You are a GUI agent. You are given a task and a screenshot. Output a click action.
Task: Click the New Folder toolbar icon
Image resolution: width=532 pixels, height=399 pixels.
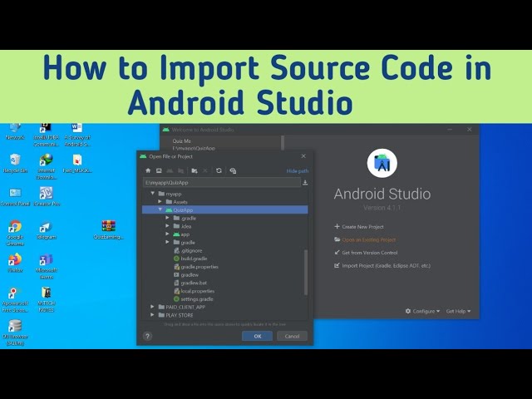(x=194, y=170)
